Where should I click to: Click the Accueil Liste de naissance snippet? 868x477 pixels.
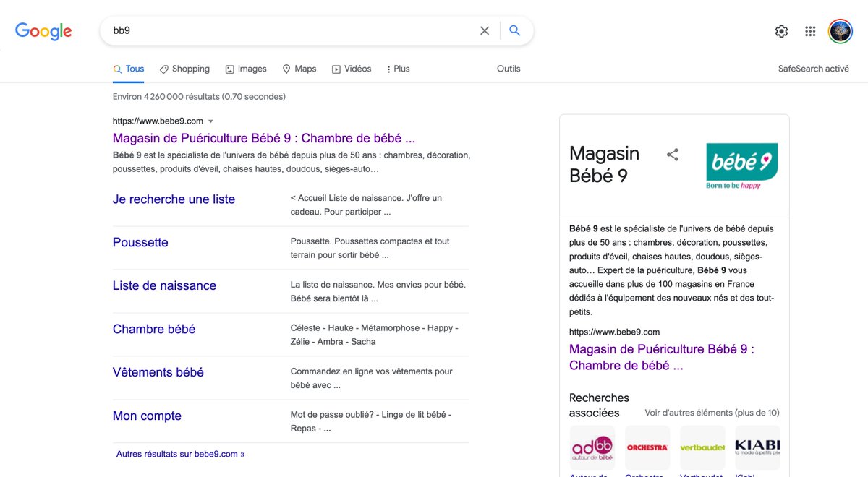tap(366, 205)
